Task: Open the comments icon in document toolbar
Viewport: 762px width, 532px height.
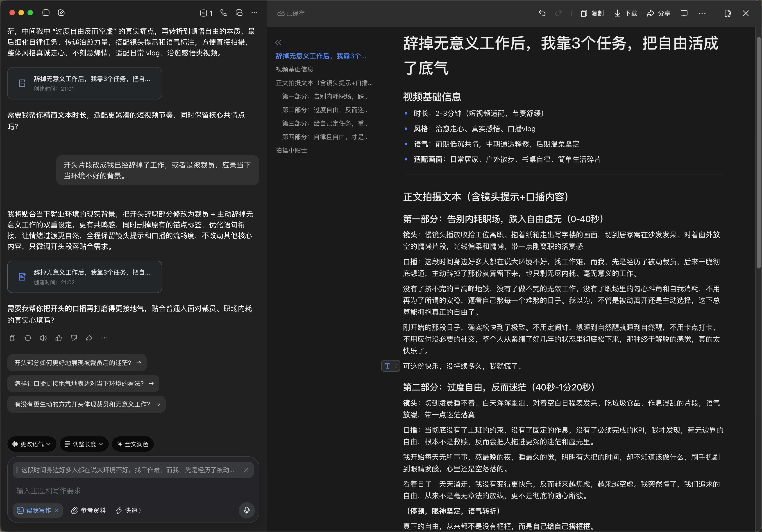Action: tap(684, 13)
